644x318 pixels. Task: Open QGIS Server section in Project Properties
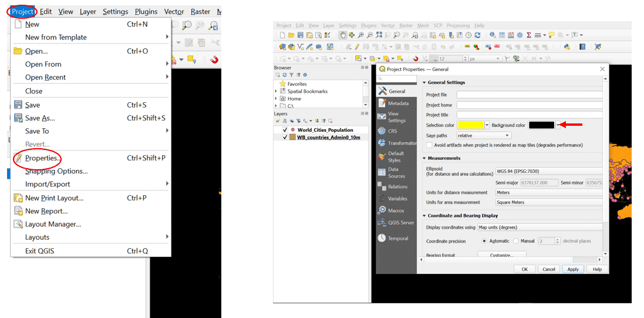point(396,223)
